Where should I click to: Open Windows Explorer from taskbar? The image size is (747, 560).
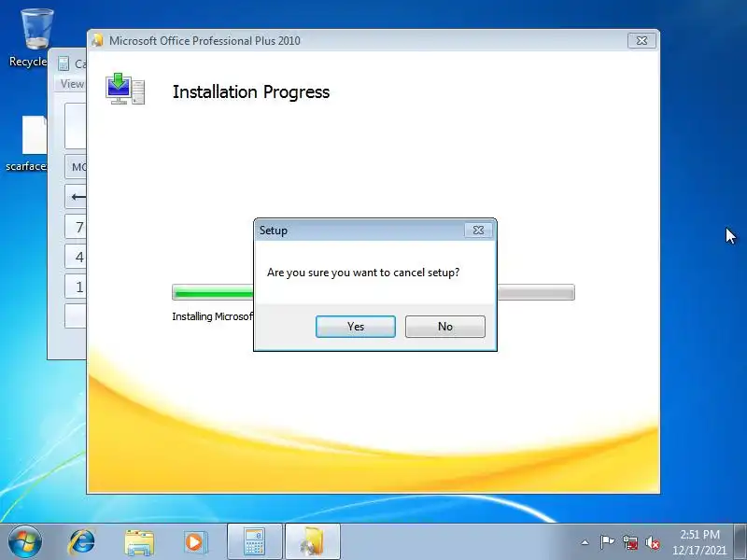point(138,542)
